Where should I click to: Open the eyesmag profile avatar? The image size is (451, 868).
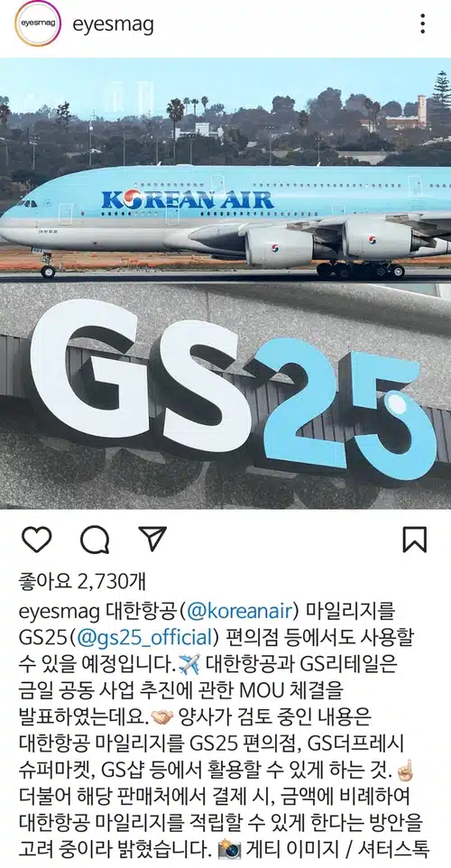(x=38, y=23)
